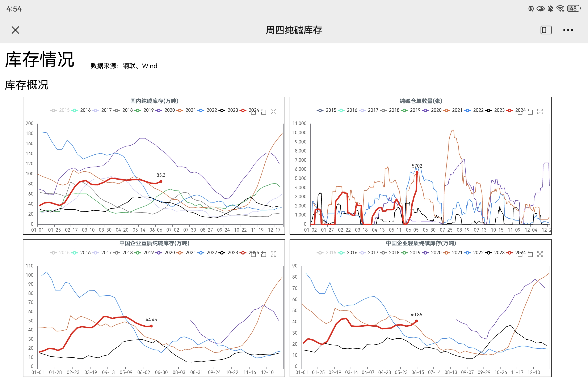Tap the battery indicator showing 48
Image resolution: width=588 pixels, height=386 pixels.
tap(574, 9)
